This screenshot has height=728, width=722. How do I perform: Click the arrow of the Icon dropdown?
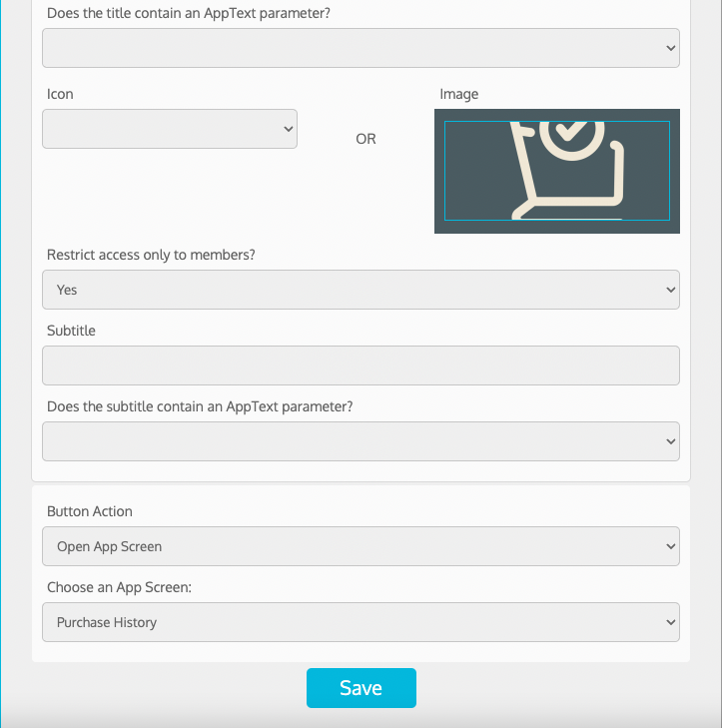coord(288,129)
